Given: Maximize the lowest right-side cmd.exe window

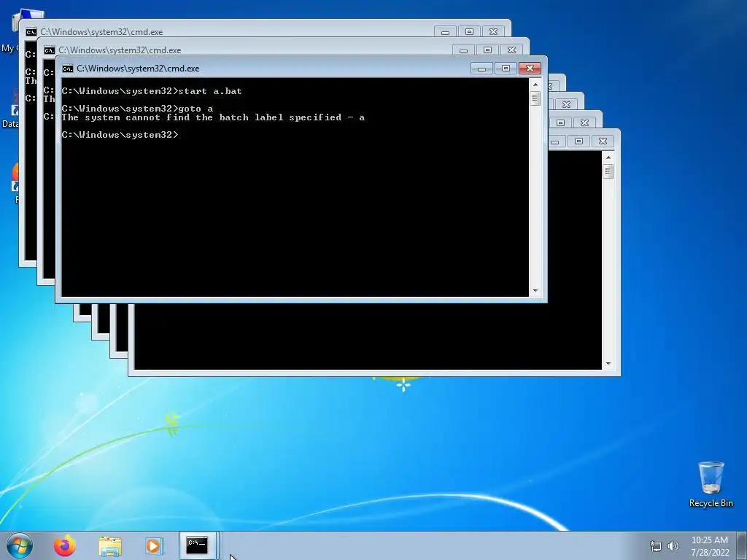Looking at the screenshot, I should 578,141.
